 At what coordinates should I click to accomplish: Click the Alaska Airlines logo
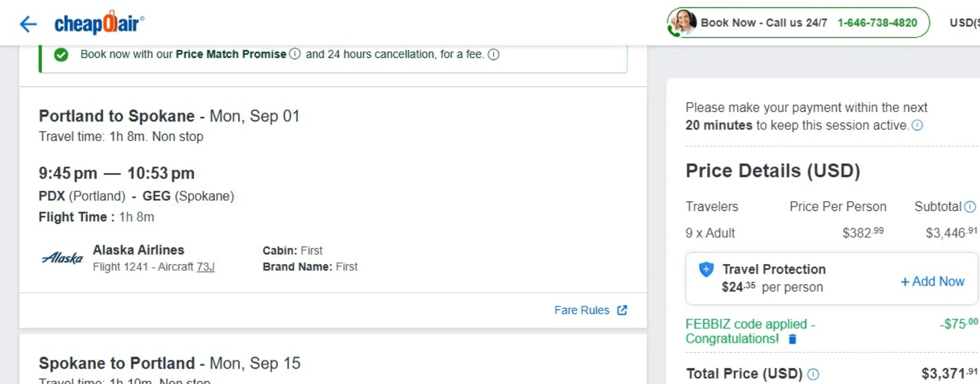tap(62, 258)
